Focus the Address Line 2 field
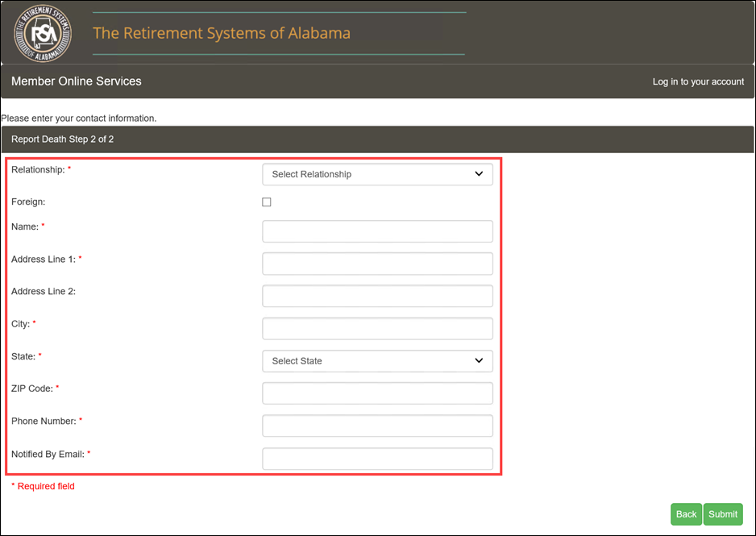The width and height of the screenshot is (756, 536). [x=377, y=296]
